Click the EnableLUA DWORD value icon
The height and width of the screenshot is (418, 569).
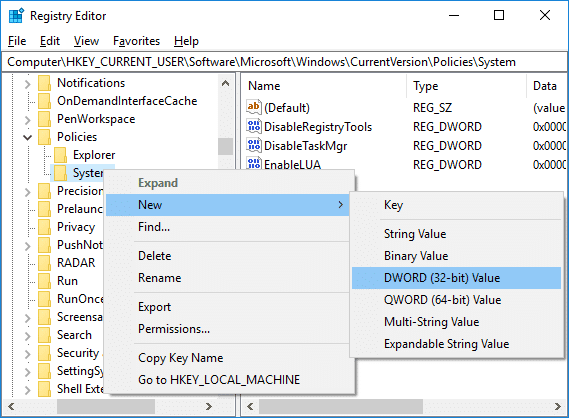[x=254, y=163]
